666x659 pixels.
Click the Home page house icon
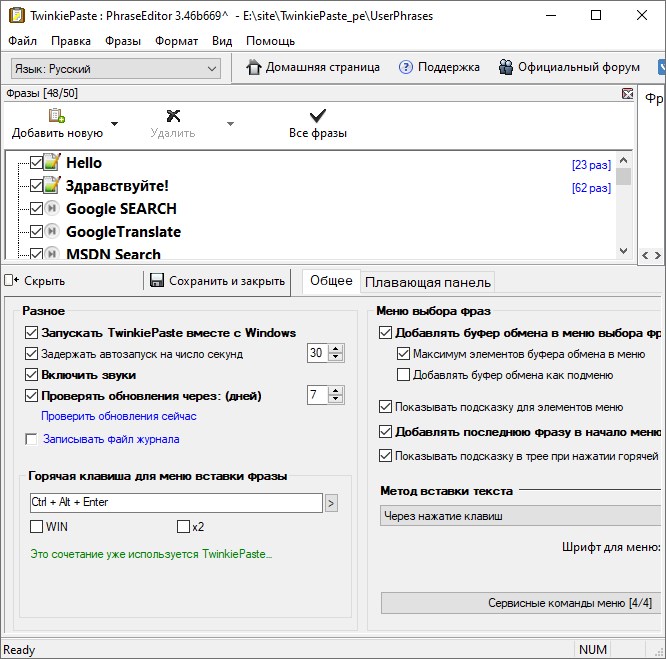254,67
